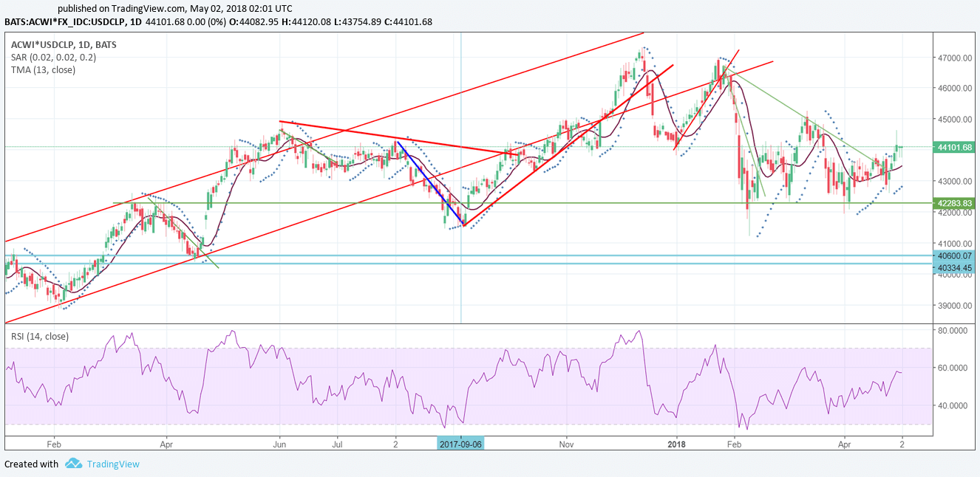The image size is (980, 477).
Task: Click the 43000.00 price axis label
Action: click(955, 182)
